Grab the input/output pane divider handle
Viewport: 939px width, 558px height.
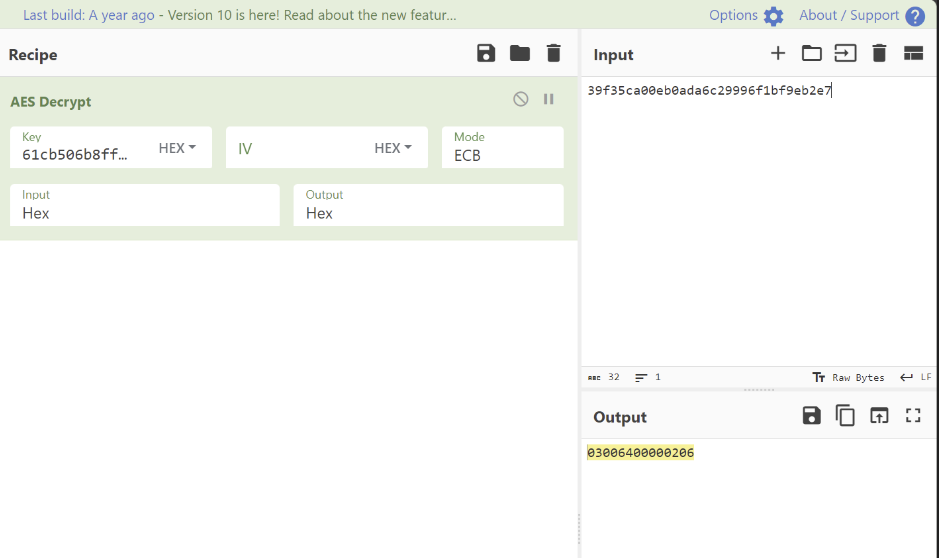[759, 390]
